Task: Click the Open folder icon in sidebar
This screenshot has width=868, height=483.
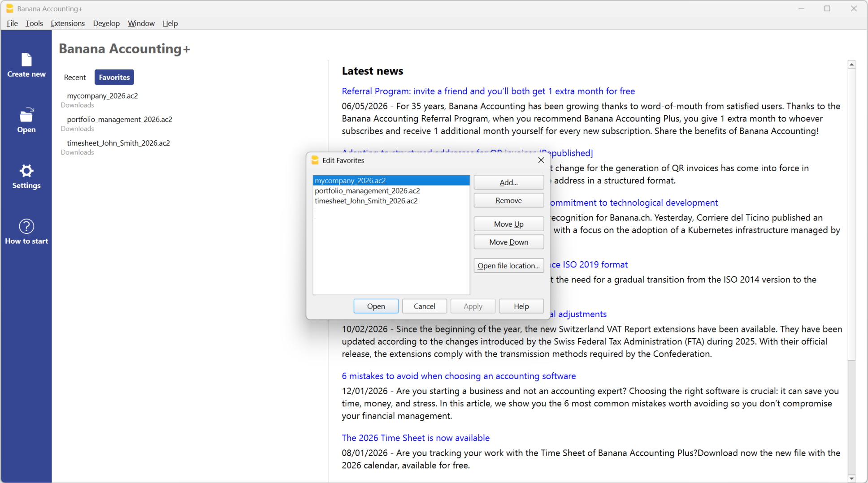Action: click(x=26, y=115)
